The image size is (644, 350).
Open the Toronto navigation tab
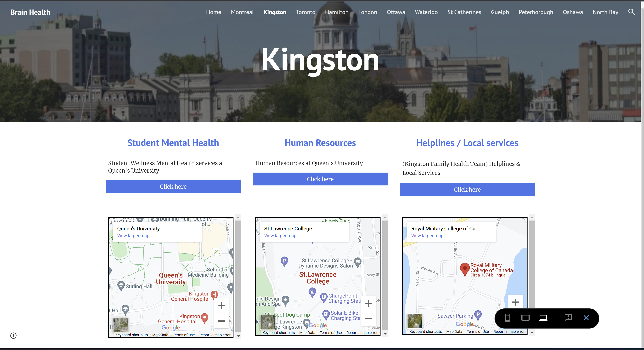pyautogui.click(x=305, y=12)
